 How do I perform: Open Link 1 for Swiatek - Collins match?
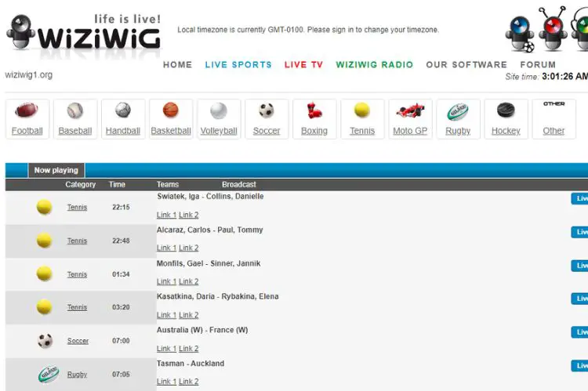click(166, 215)
